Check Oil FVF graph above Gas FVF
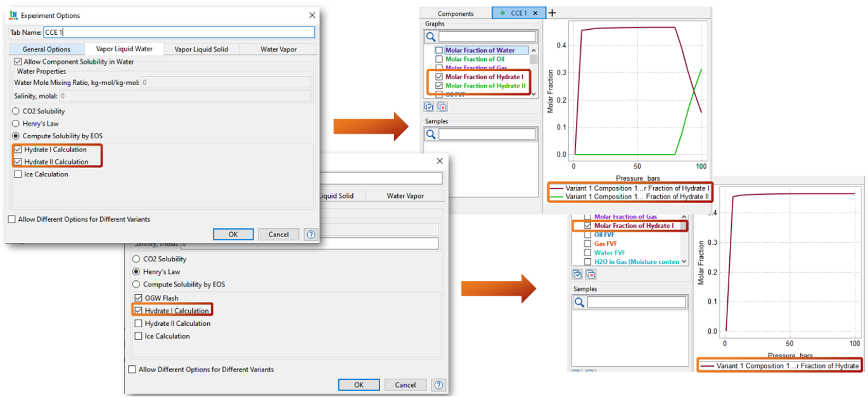Viewport: 868px width, 397px height. pos(587,235)
